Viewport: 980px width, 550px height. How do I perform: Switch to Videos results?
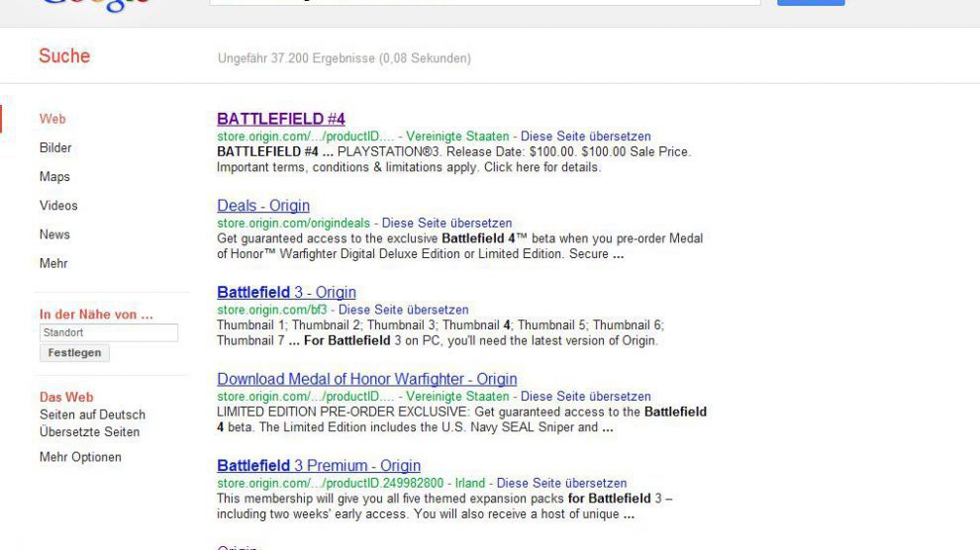pyautogui.click(x=58, y=206)
